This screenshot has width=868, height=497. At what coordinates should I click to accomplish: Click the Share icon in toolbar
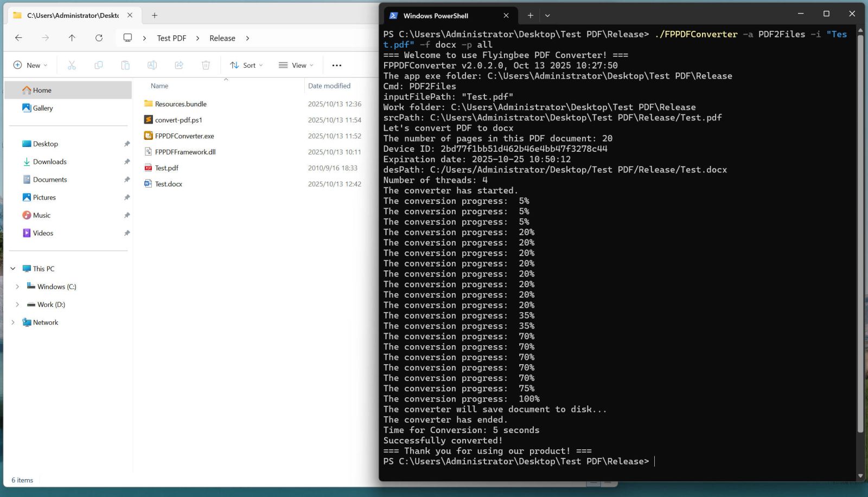(179, 65)
